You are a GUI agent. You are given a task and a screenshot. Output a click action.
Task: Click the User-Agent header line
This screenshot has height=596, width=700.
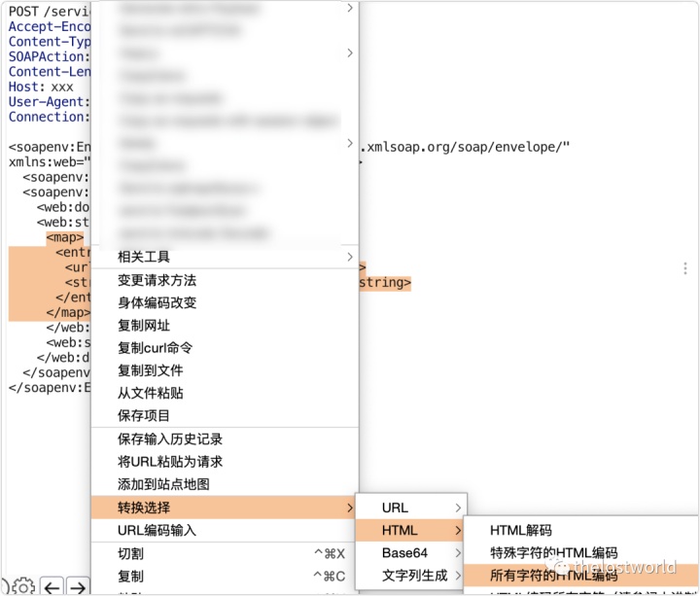click(50, 102)
